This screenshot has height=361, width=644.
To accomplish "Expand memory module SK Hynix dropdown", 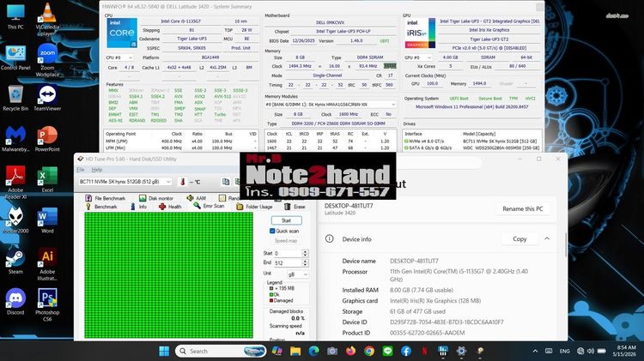I will [x=331, y=105].
